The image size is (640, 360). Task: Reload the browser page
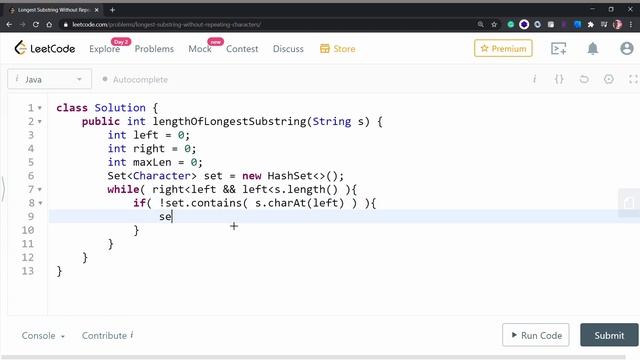[x=36, y=24]
